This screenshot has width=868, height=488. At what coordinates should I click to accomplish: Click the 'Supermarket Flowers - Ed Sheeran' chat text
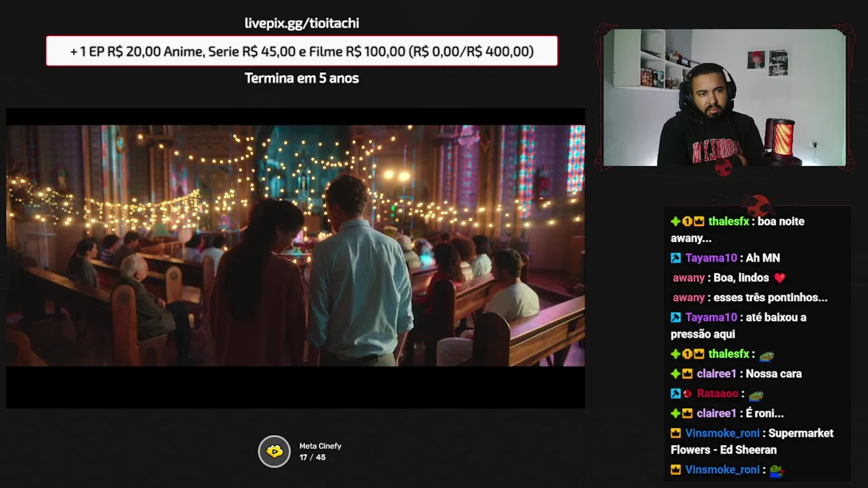[x=752, y=441]
